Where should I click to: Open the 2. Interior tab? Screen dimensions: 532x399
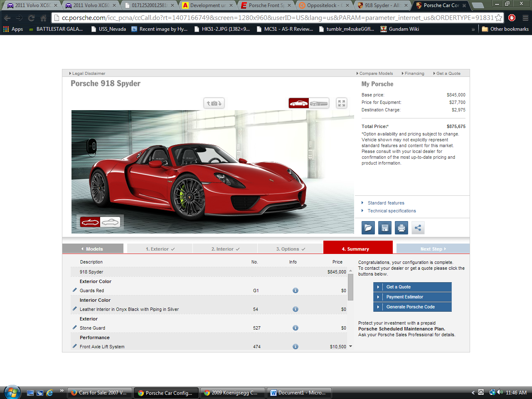coord(225,249)
